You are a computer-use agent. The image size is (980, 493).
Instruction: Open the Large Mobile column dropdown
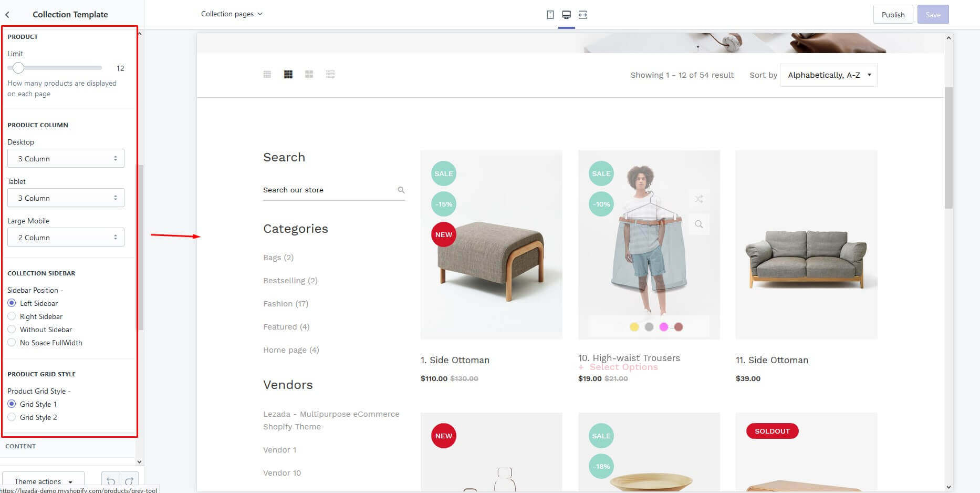(x=66, y=237)
